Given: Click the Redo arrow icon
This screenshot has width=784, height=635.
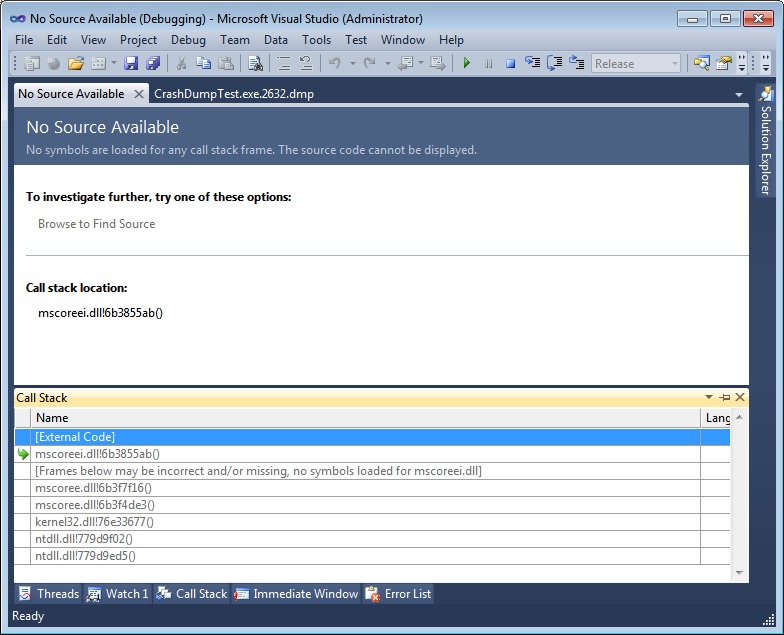Looking at the screenshot, I should (x=370, y=64).
